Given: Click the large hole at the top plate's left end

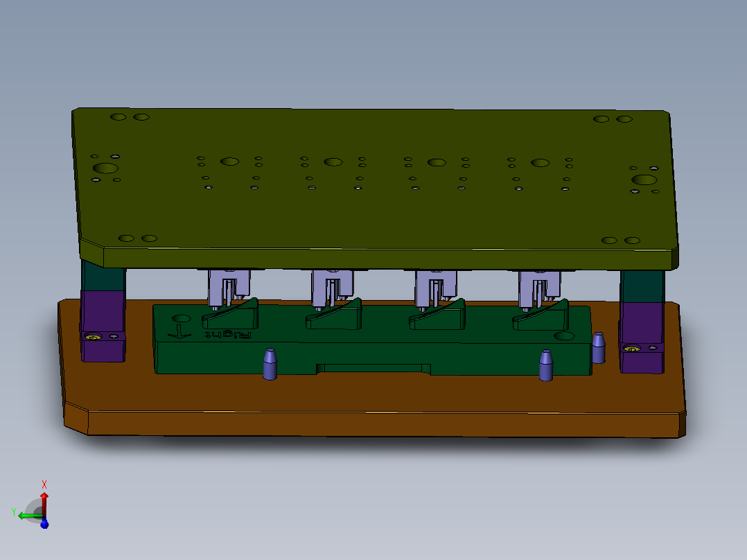Looking at the screenshot, I should [x=105, y=168].
